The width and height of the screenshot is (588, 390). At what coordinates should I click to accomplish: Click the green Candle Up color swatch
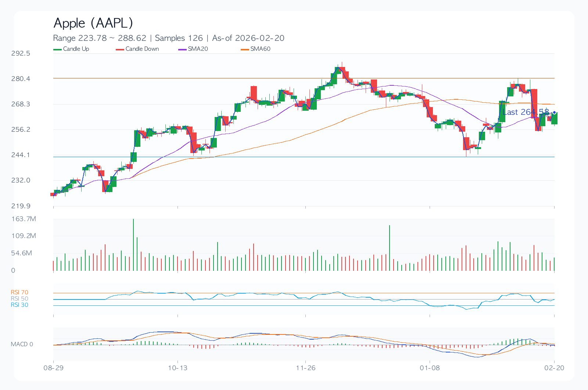point(58,49)
